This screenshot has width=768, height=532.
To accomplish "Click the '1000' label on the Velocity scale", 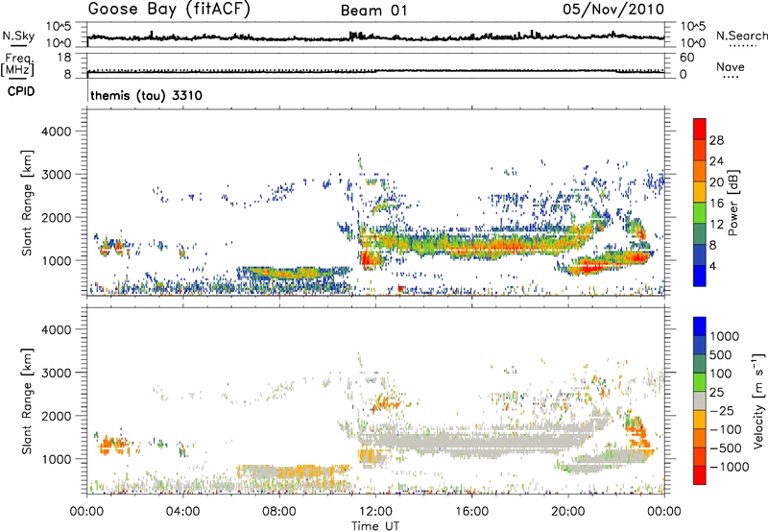I will tap(725, 336).
